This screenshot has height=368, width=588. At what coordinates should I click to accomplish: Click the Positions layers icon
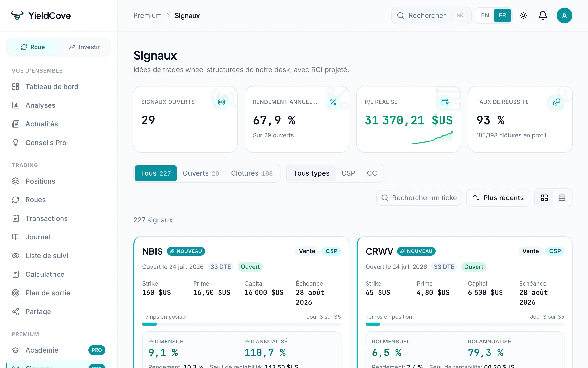(16, 181)
